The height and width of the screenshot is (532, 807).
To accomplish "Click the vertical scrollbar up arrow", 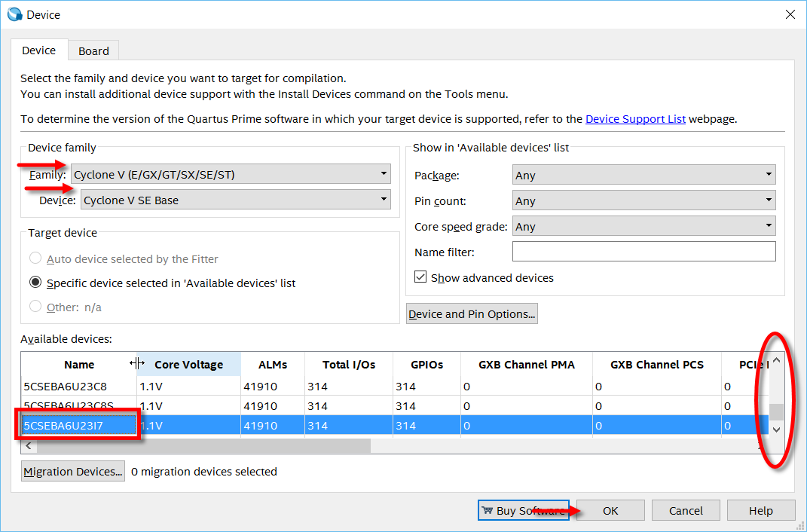I will 776,361.
